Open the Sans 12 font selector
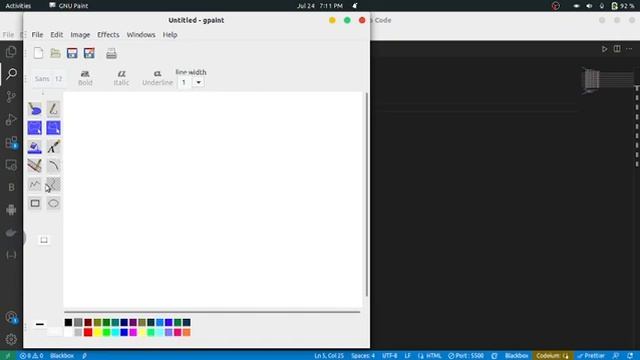 click(48, 78)
